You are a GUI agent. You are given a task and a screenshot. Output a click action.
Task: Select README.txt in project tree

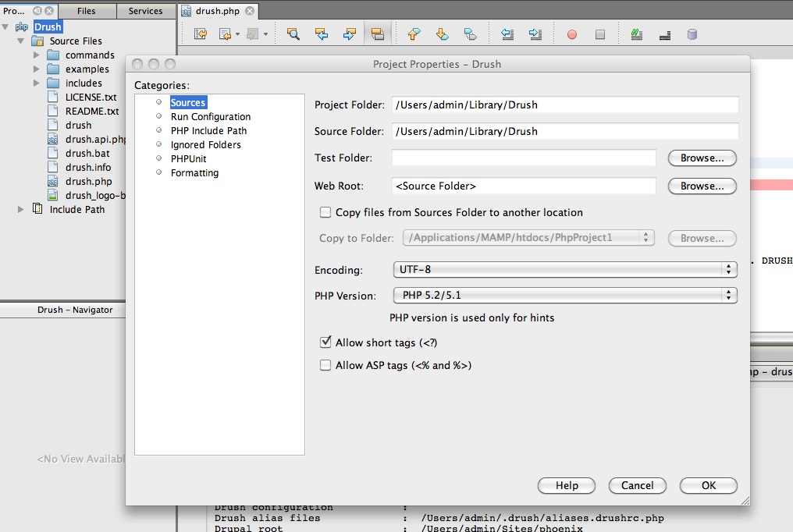click(92, 111)
